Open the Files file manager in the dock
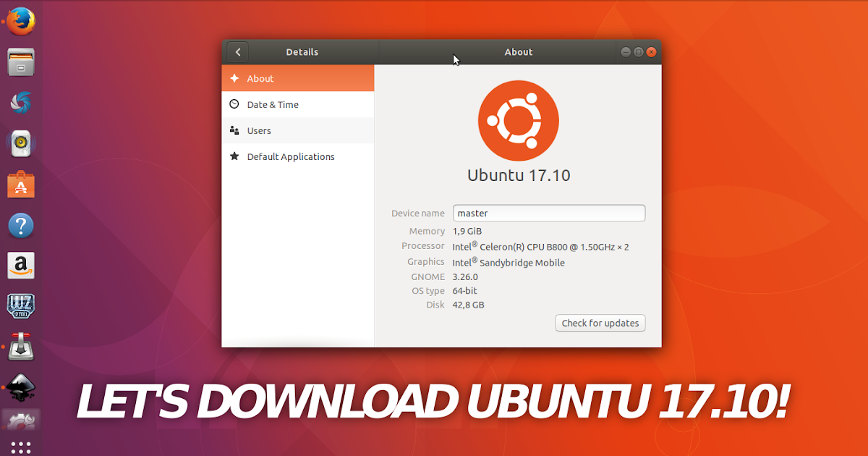Viewport: 868px width, 456px height. [21, 62]
